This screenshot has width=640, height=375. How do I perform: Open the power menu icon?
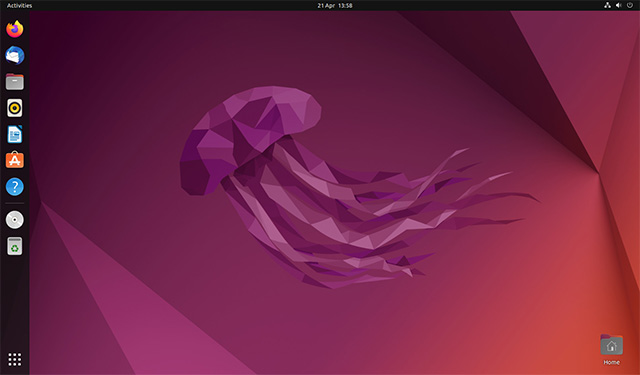(x=630, y=5)
